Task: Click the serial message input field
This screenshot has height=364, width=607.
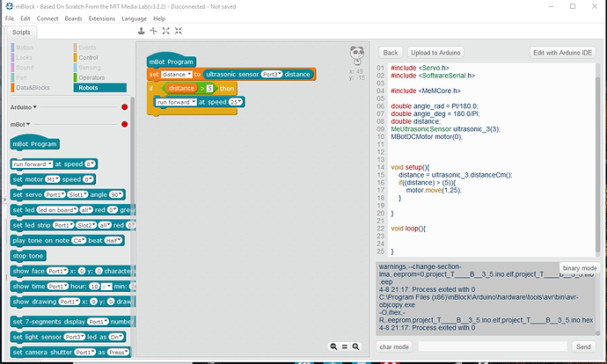Action: tap(493, 346)
